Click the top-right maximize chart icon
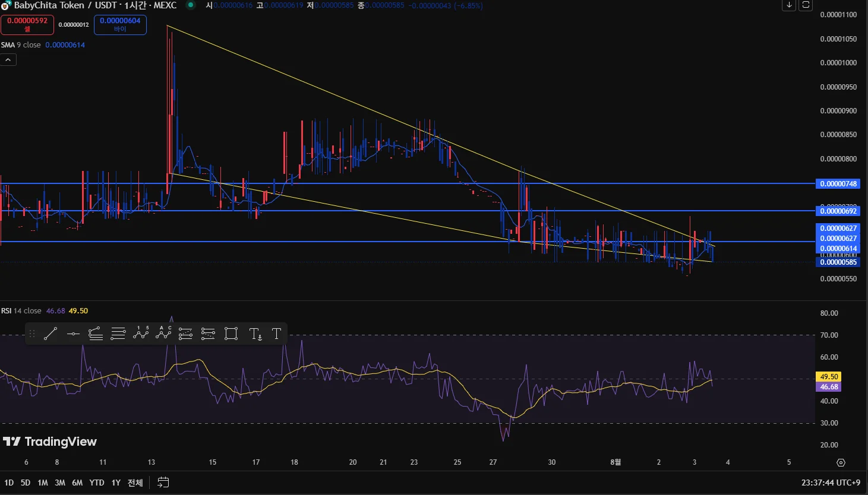The height and width of the screenshot is (495, 868). [x=806, y=5]
